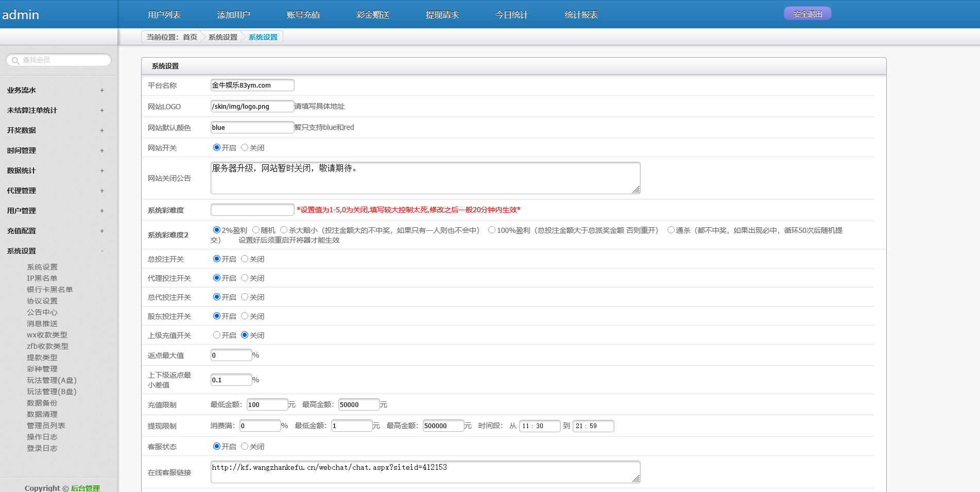Expand the 时间管理 sidebar section
The width and height of the screenshot is (980, 492).
(x=56, y=150)
